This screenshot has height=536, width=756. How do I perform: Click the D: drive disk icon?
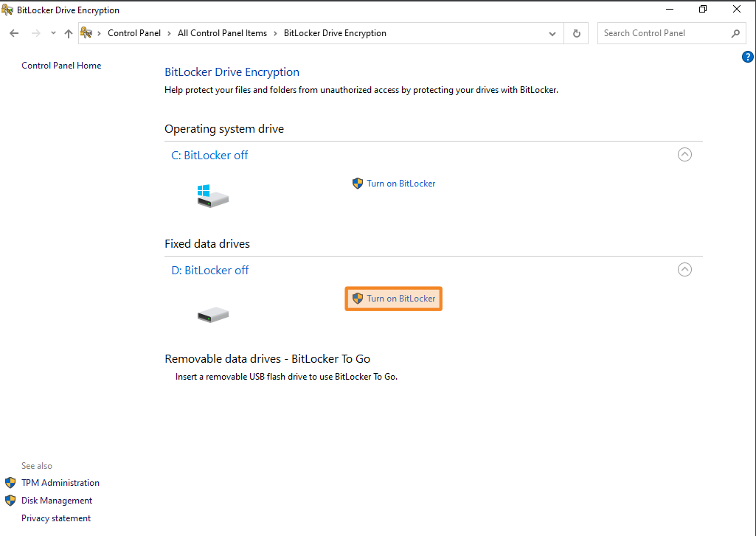coord(212,315)
